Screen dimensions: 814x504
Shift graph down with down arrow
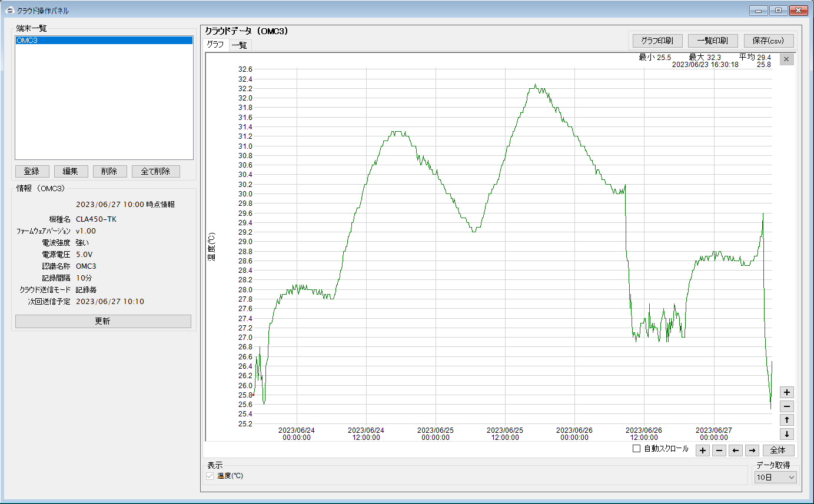tap(787, 435)
